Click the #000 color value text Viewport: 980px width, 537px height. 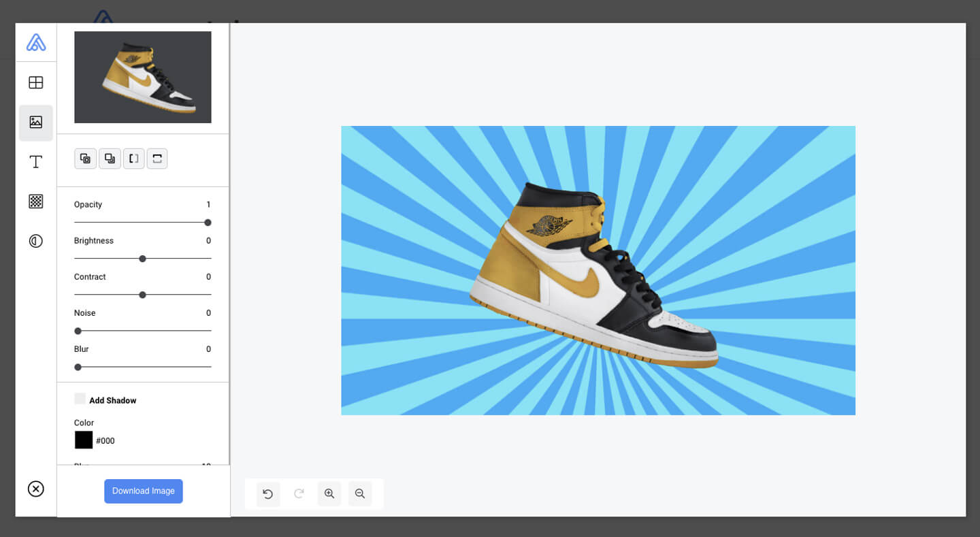[x=105, y=441]
